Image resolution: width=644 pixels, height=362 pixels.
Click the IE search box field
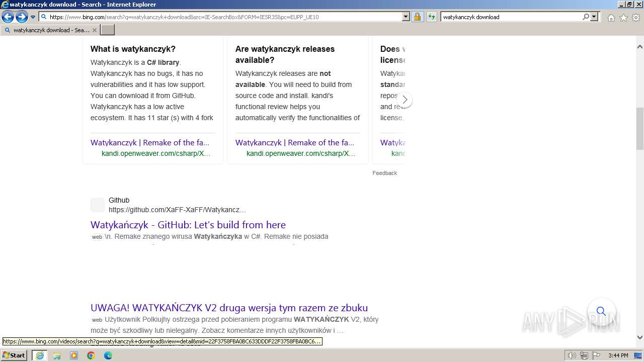point(511,17)
